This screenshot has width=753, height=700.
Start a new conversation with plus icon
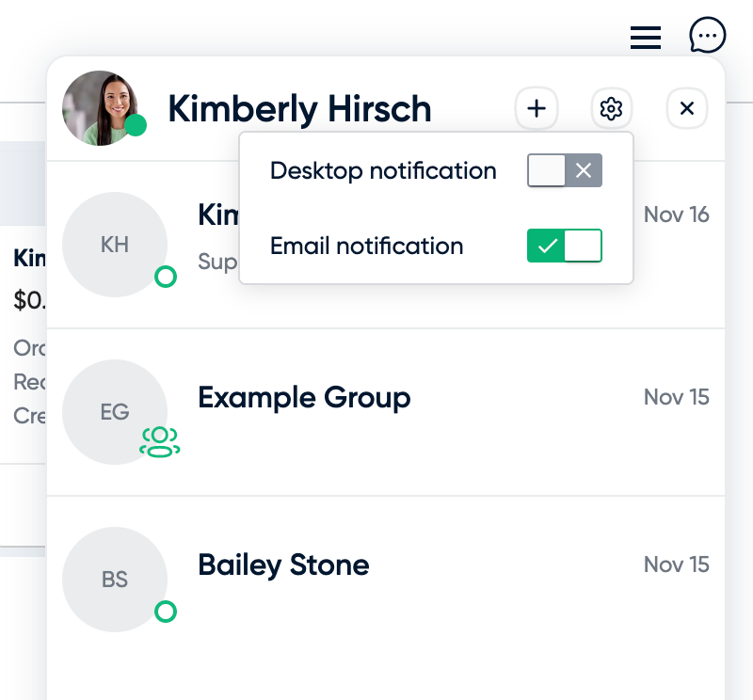click(537, 108)
